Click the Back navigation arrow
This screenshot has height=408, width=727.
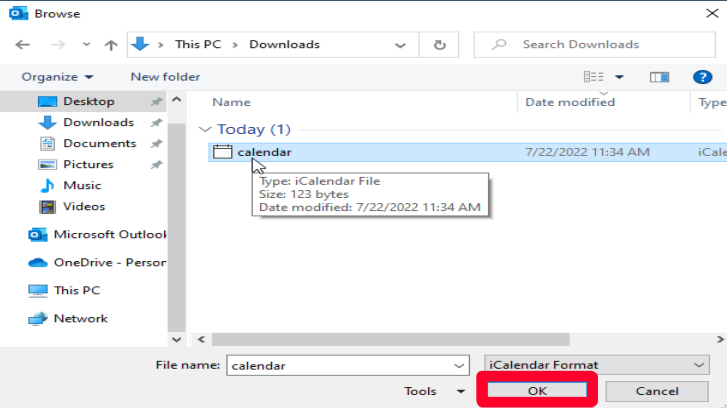[x=23, y=45]
